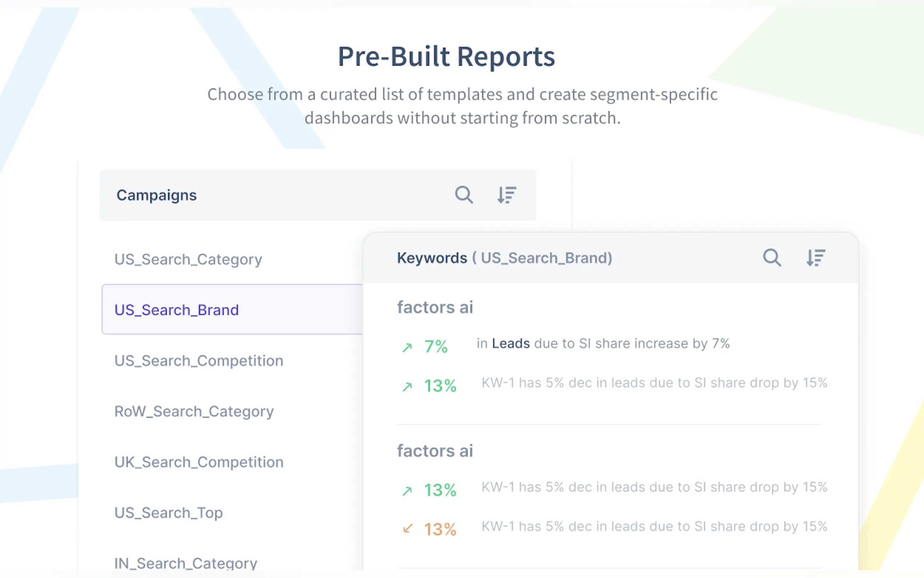This screenshot has width=924, height=578.
Task: Click the Campaigns search magnifier icon
Action: pyautogui.click(x=464, y=195)
